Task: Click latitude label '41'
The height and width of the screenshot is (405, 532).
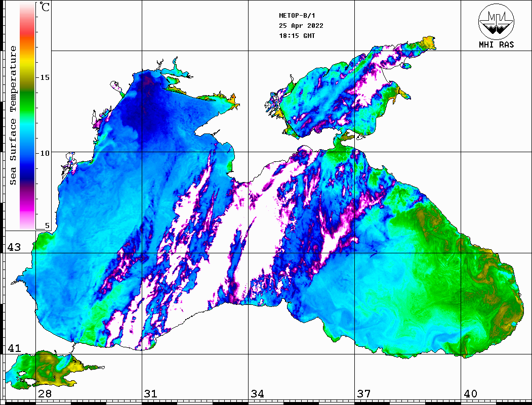Action: [14, 348]
